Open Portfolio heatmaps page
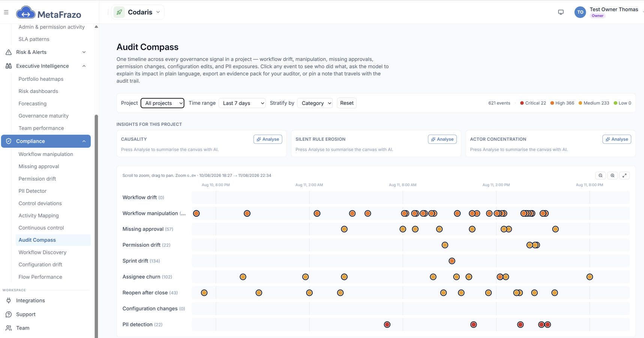The width and height of the screenshot is (644, 338). coord(41,79)
